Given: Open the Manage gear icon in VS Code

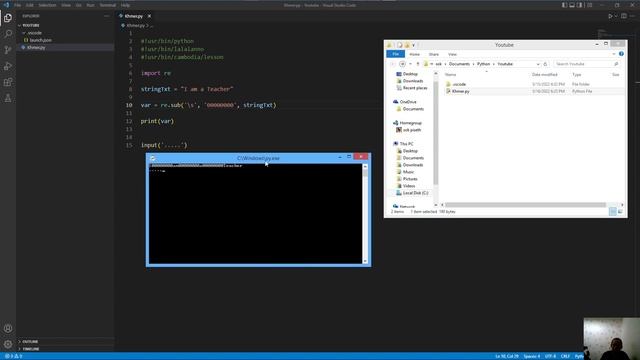Looking at the screenshot, I should point(8,344).
